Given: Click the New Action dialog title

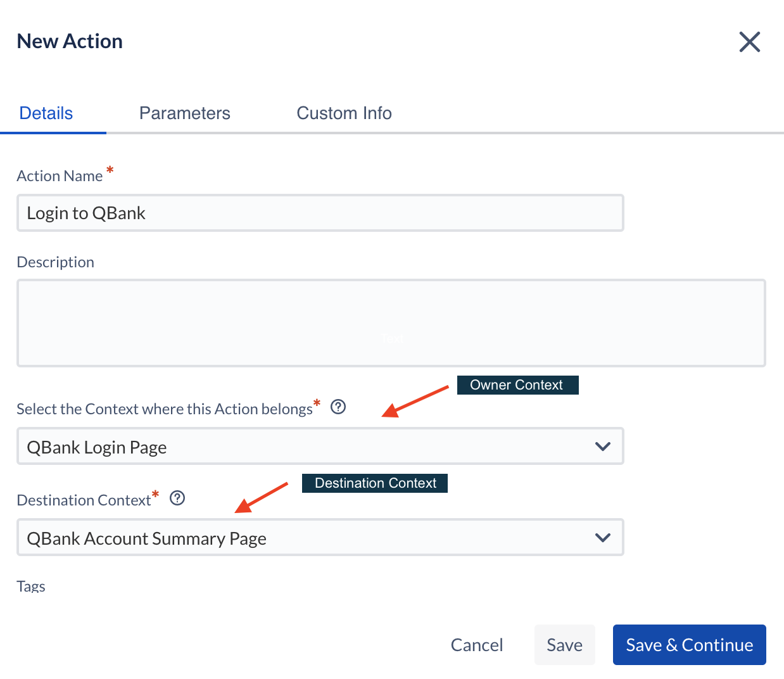Looking at the screenshot, I should [x=70, y=41].
